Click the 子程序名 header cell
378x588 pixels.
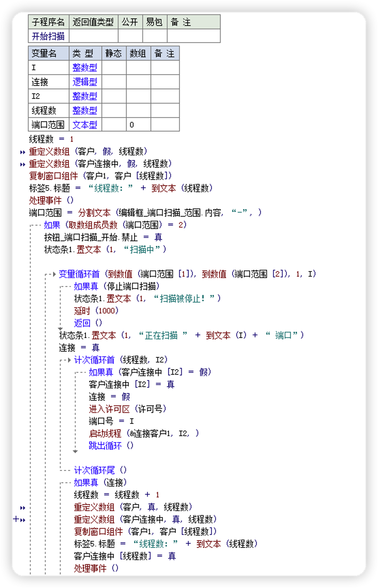coord(48,22)
